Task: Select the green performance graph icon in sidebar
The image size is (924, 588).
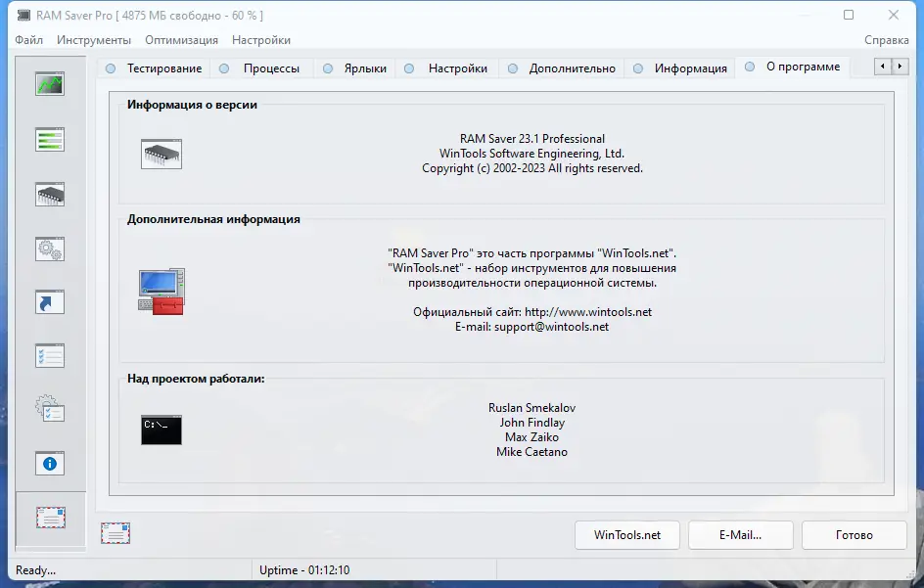Action: click(49, 83)
